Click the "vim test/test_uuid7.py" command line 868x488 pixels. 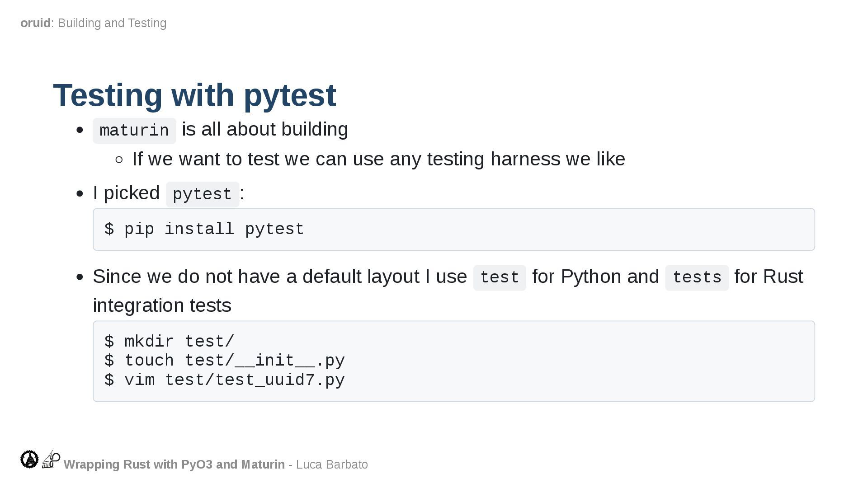coord(224,380)
